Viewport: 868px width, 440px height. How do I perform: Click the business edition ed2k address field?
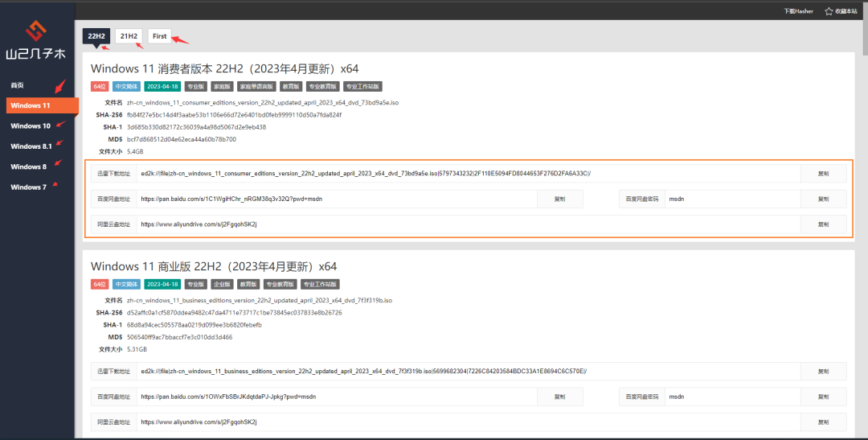469,372
